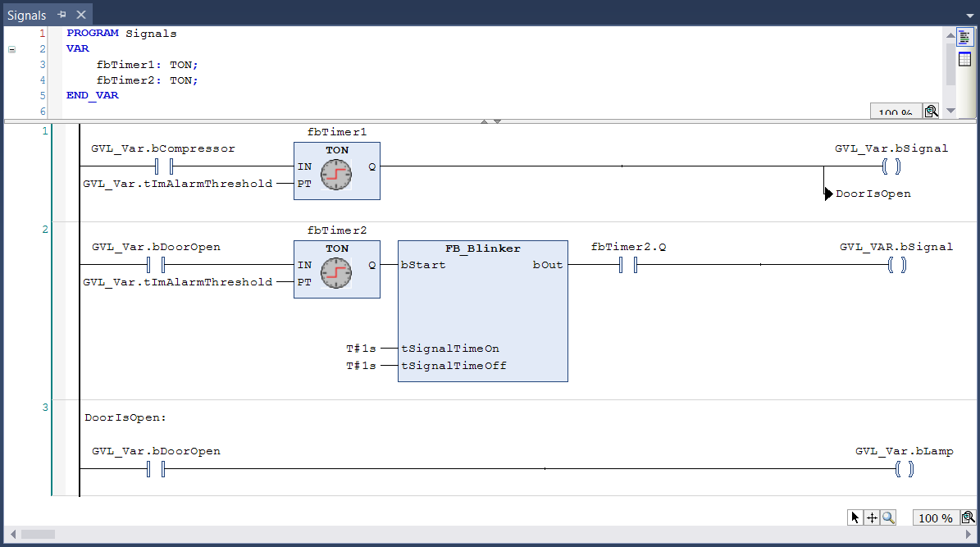Switch declaration to tabular view
Screen dimensions: 980x547
pyautogui.click(x=964, y=59)
